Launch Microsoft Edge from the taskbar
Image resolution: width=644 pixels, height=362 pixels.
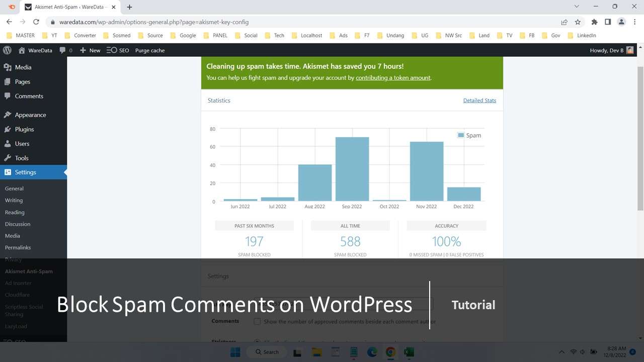pyautogui.click(x=372, y=352)
